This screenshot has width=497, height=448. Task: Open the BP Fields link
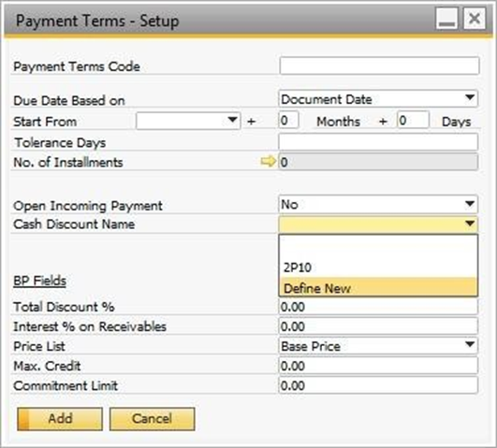coord(39,281)
